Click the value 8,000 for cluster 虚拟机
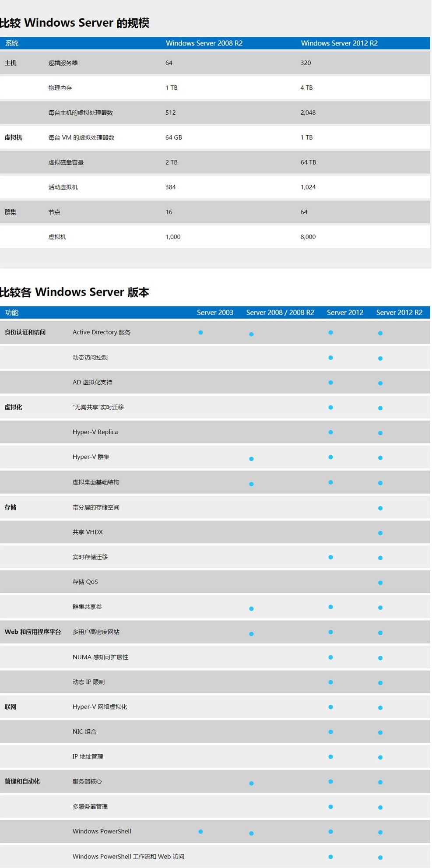 [308, 237]
